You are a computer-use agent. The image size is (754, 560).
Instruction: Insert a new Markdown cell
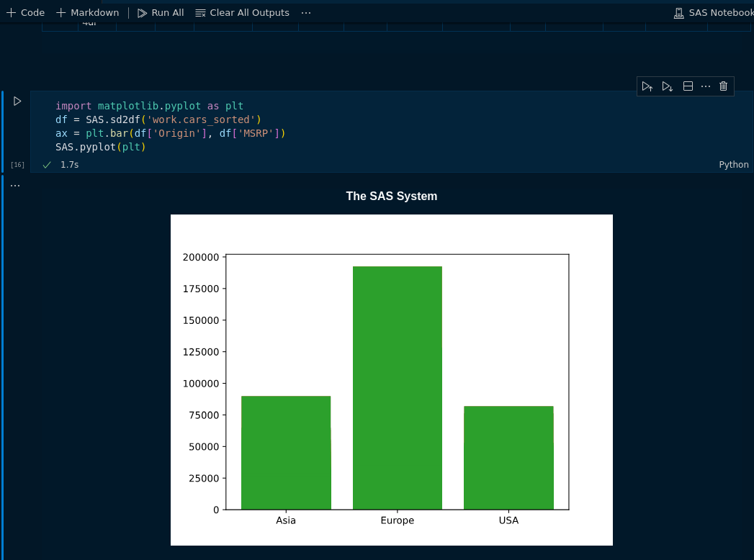(x=87, y=12)
